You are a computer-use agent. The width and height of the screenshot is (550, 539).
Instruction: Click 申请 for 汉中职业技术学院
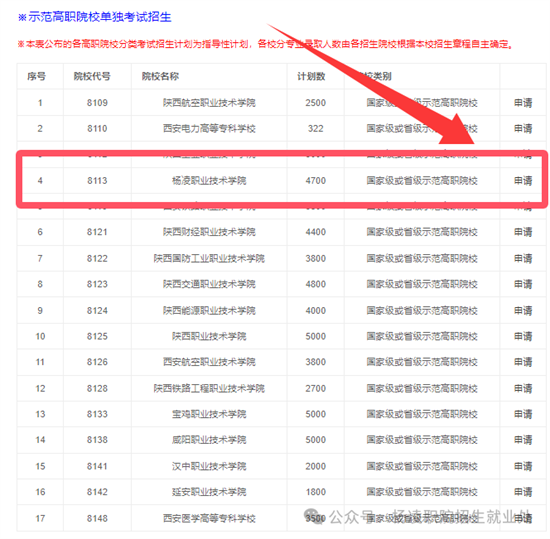point(523,466)
